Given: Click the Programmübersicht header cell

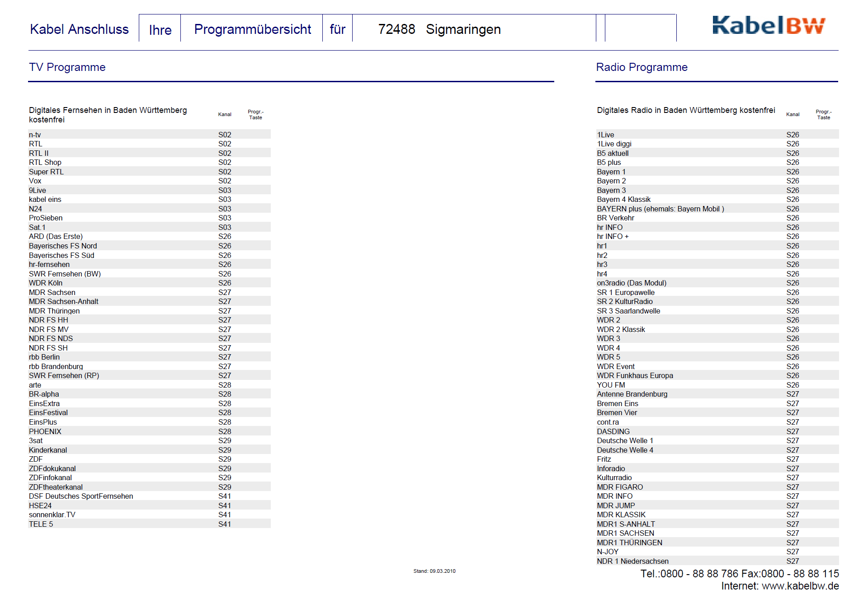Looking at the screenshot, I should tap(252, 29).
